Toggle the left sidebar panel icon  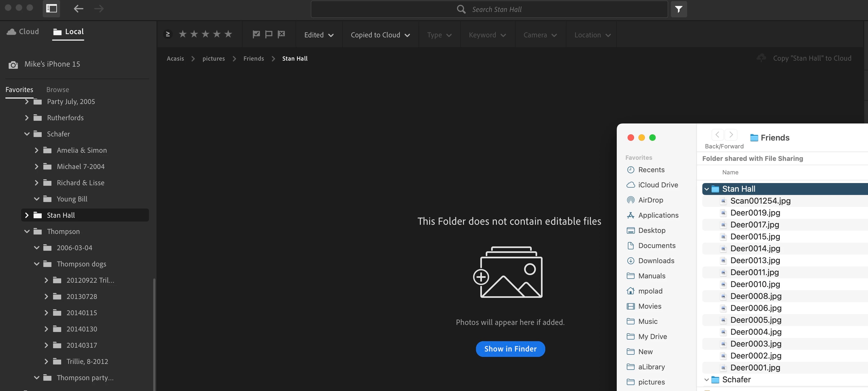point(51,9)
